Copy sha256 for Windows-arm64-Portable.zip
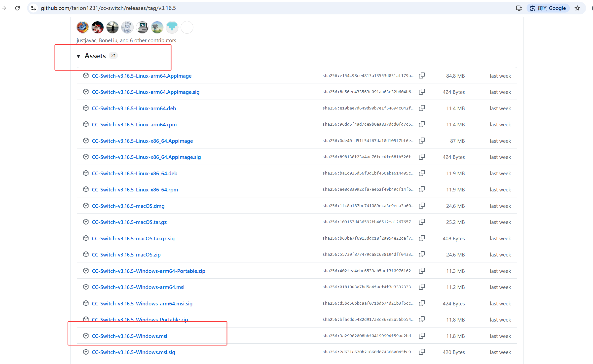 (422, 271)
